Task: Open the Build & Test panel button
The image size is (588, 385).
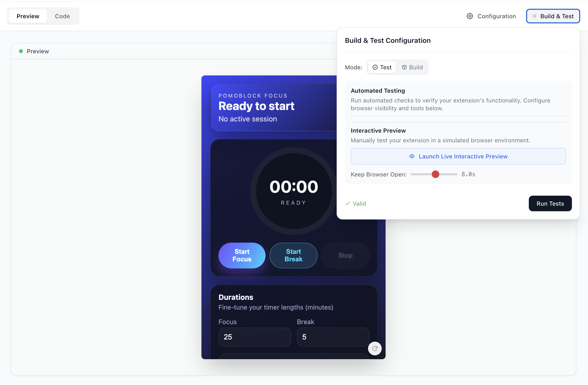Action: [x=553, y=16]
